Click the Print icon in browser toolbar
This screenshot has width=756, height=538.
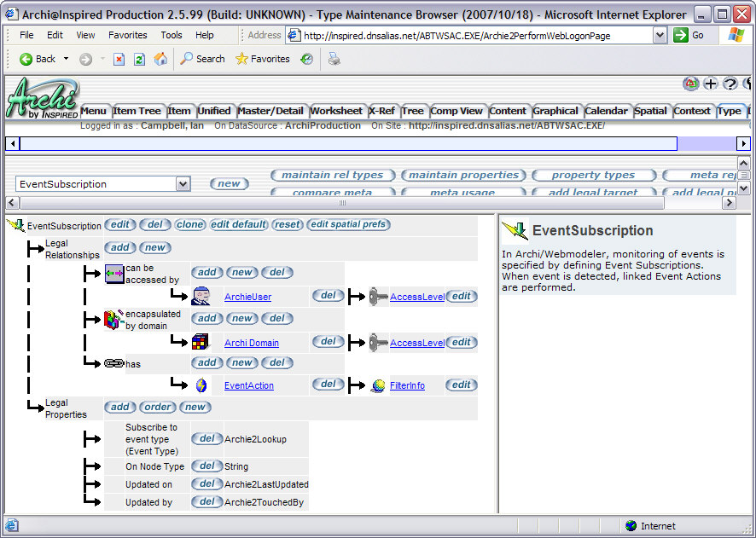point(334,59)
